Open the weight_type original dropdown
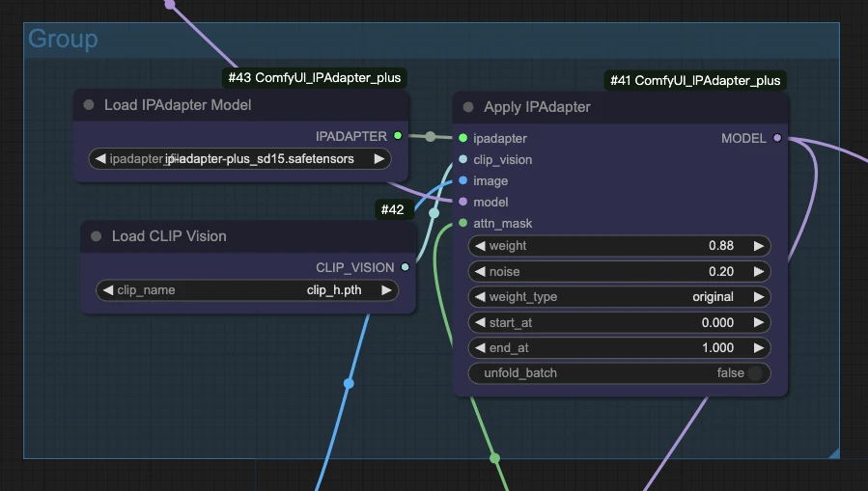 620,297
